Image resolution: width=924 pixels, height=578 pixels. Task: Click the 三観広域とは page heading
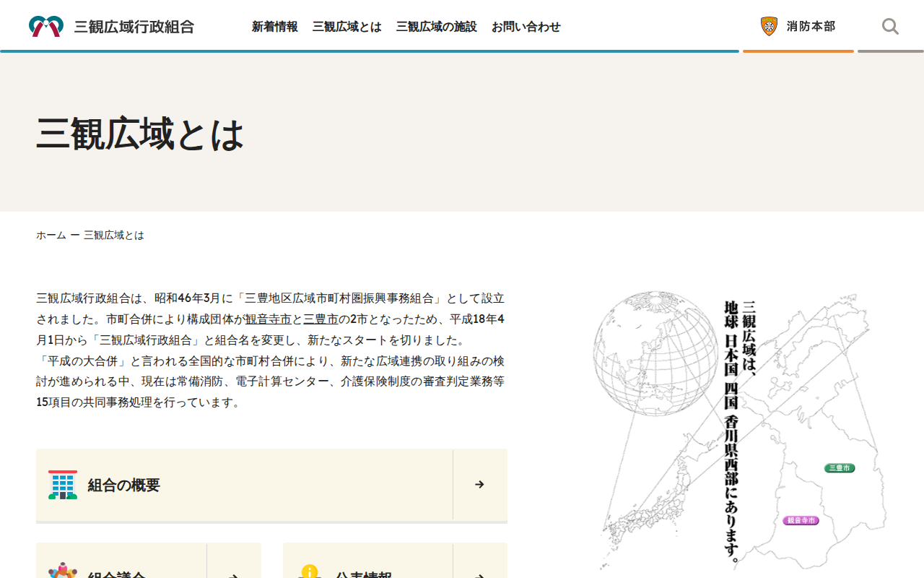coord(140,134)
